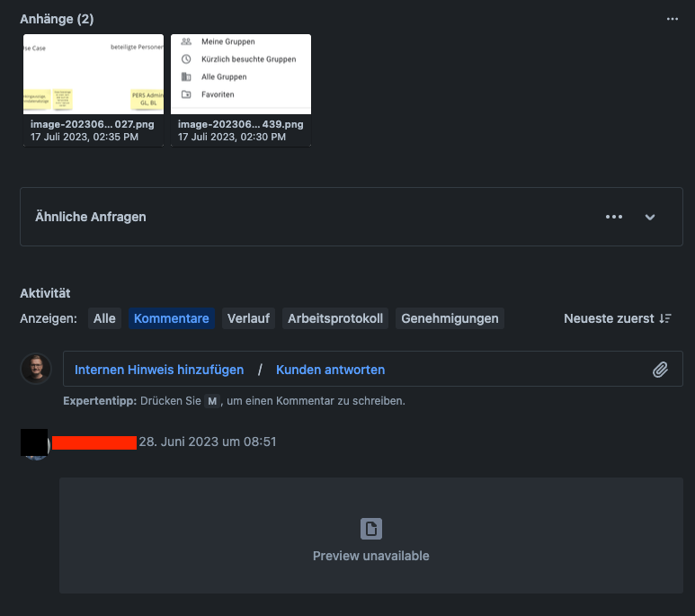Image resolution: width=695 pixels, height=616 pixels.
Task: Click Kunden antworten link
Action: [330, 370]
